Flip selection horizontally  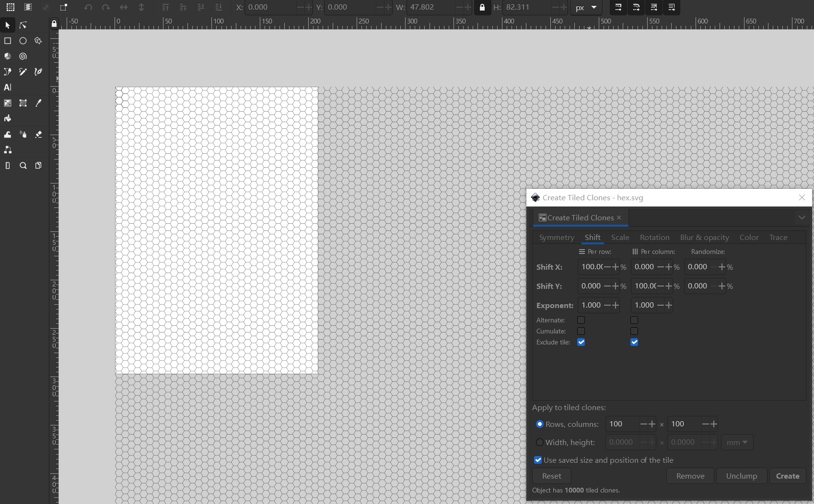point(124,7)
